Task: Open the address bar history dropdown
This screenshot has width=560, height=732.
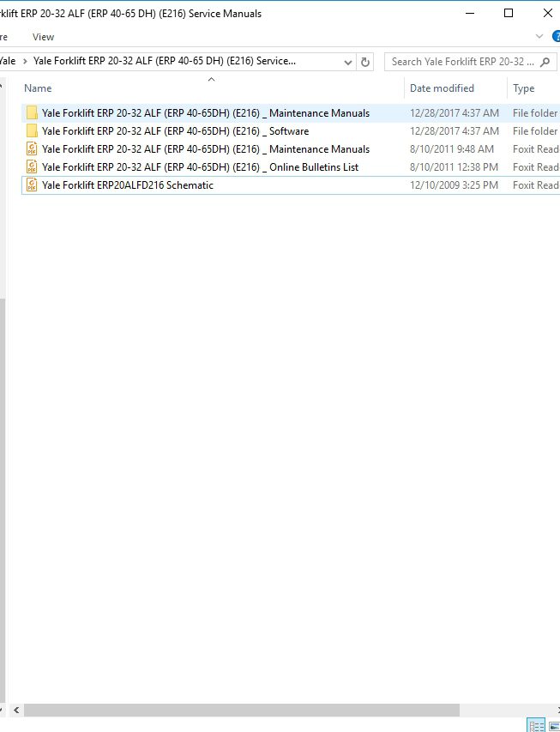Action: pos(347,62)
